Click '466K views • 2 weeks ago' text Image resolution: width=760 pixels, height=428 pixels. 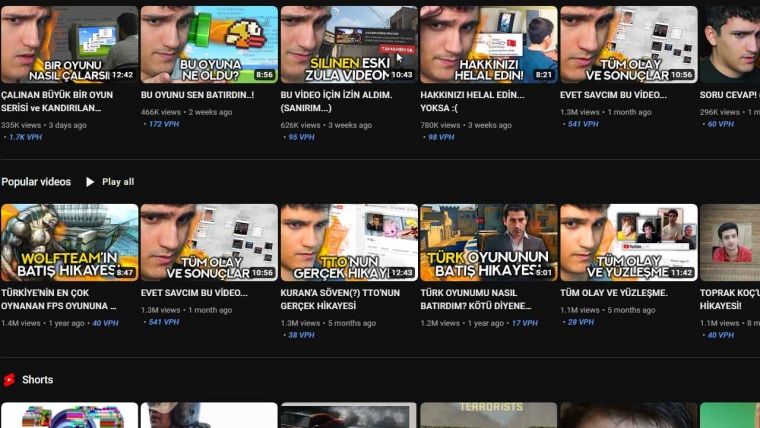[x=187, y=112]
